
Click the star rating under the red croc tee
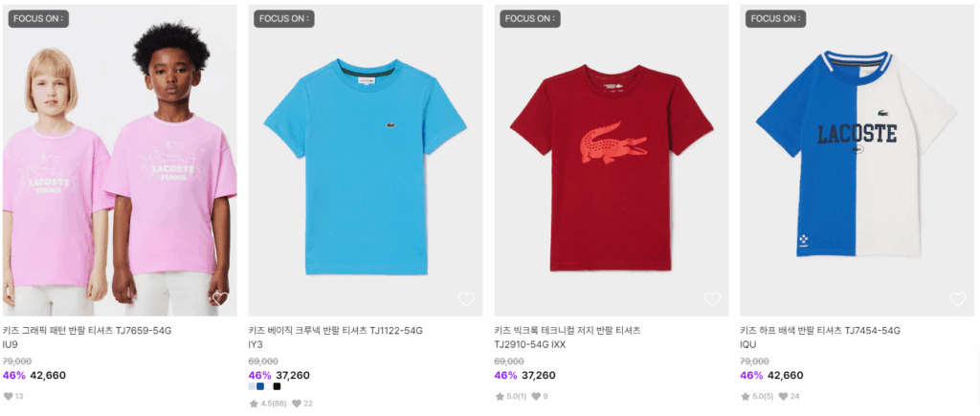[500, 396]
